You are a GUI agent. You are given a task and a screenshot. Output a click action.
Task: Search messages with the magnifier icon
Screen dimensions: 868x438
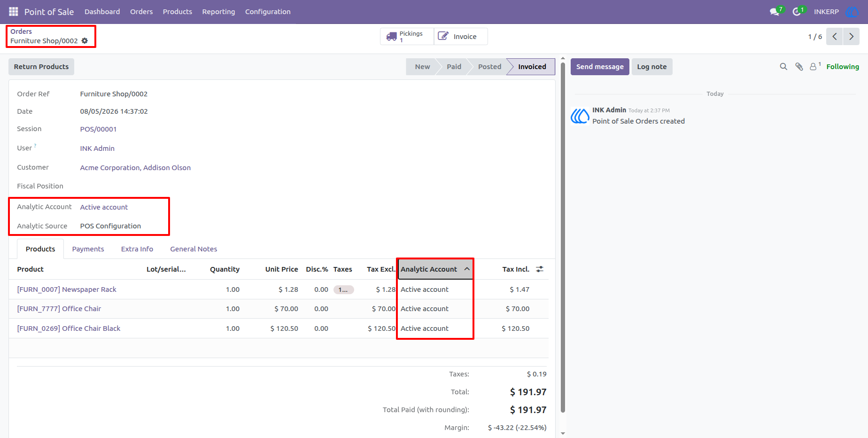point(783,67)
